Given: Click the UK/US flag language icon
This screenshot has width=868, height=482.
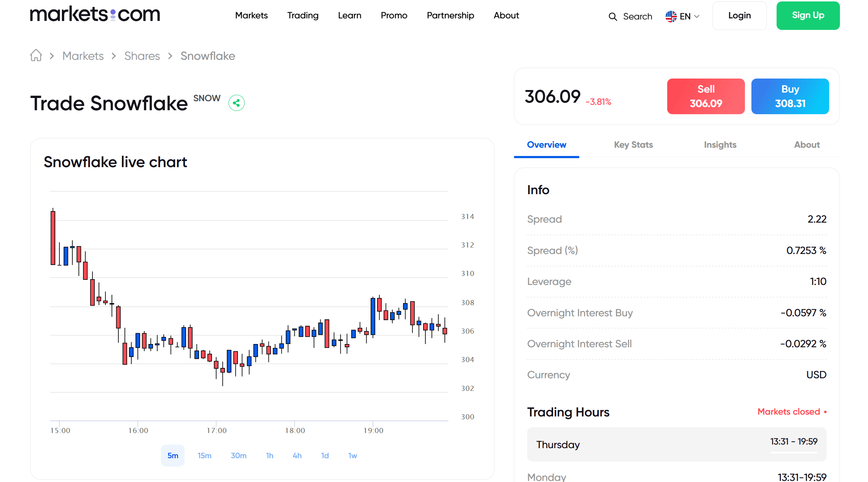Looking at the screenshot, I should click(x=671, y=16).
